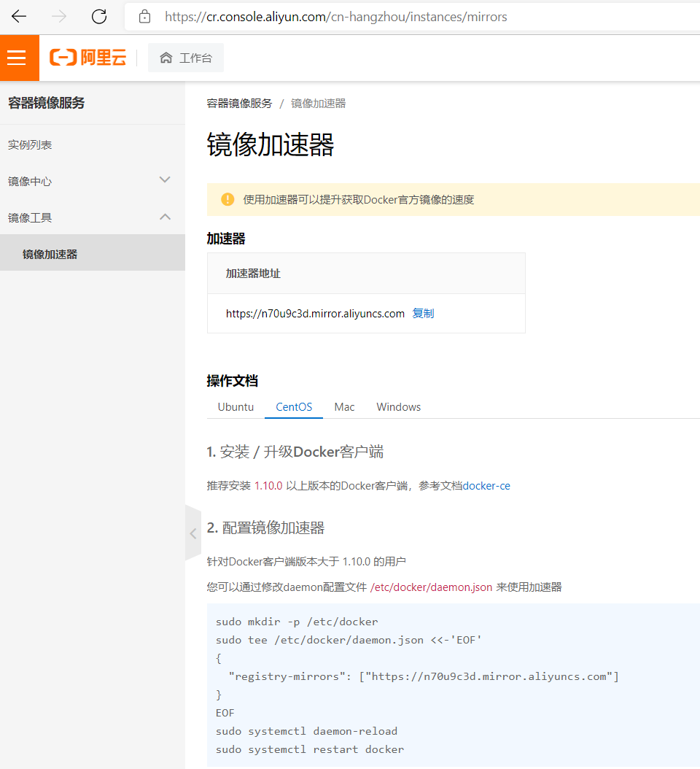Click the browser forward arrow
The image size is (700, 769).
(x=60, y=16)
